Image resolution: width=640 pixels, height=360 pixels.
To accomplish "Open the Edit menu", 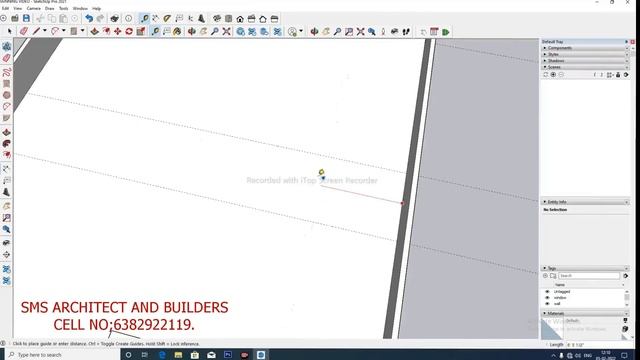I will pyautogui.click(x=5, y=8).
